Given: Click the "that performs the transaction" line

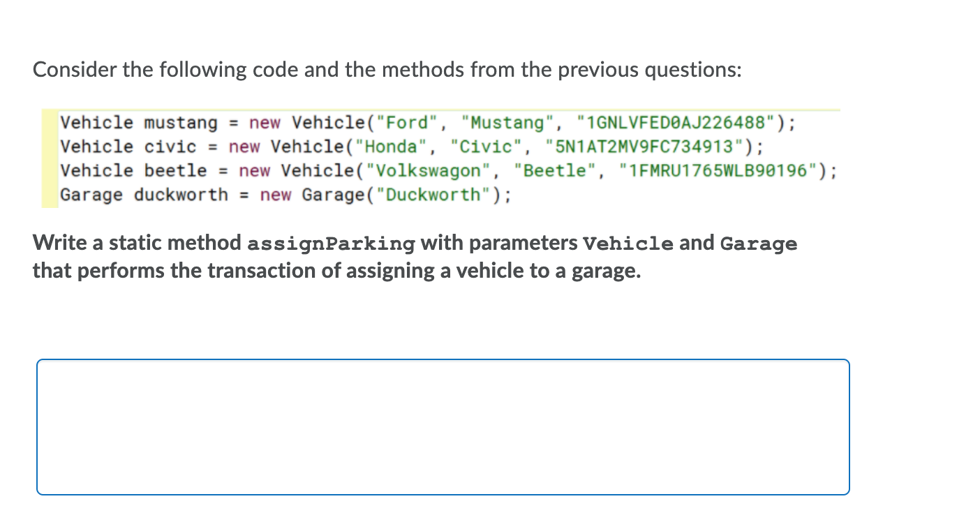Looking at the screenshot, I should pos(336,270).
